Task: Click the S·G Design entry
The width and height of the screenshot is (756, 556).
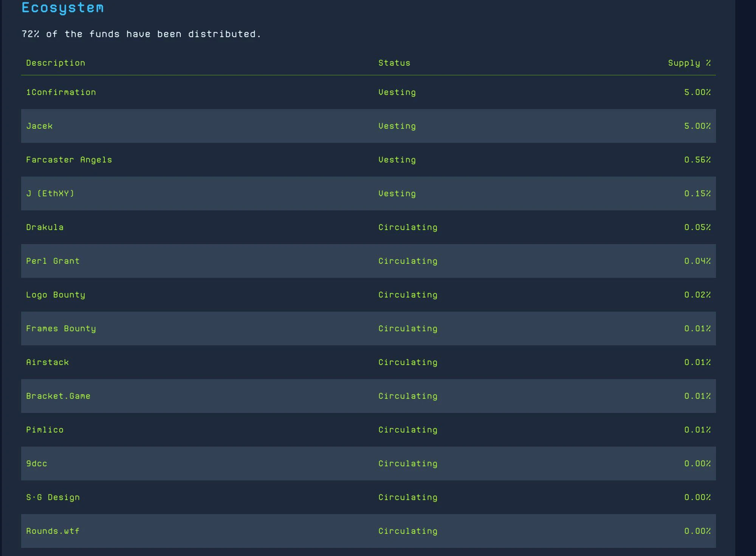Action: coord(53,497)
